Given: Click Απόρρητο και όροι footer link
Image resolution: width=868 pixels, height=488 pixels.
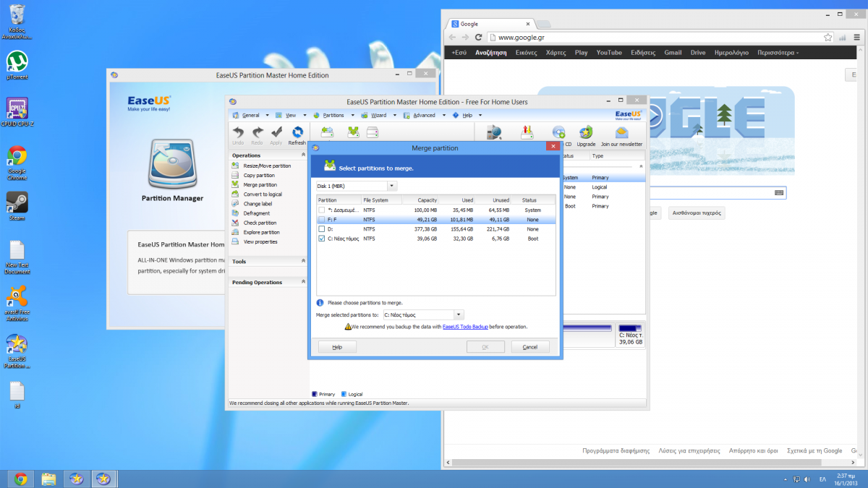Looking at the screenshot, I should coord(753,450).
